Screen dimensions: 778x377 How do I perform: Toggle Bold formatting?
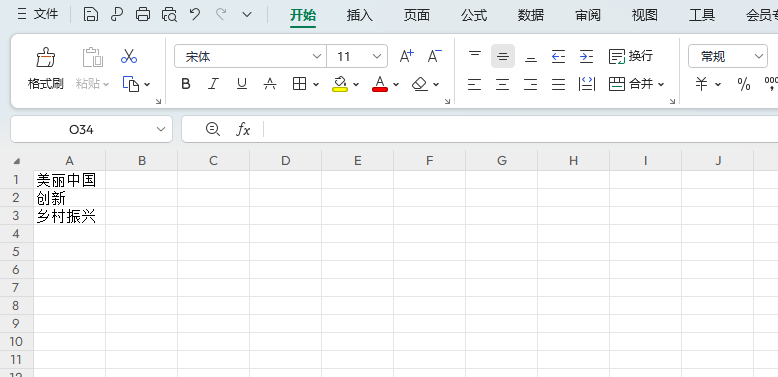click(x=186, y=84)
